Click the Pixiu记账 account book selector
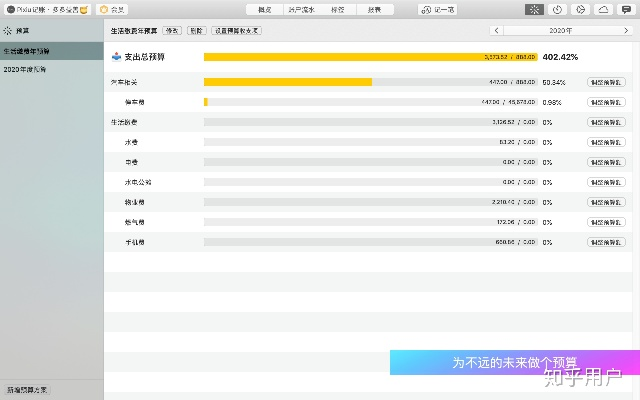Screen dimensions: 640x400 (47, 9)
